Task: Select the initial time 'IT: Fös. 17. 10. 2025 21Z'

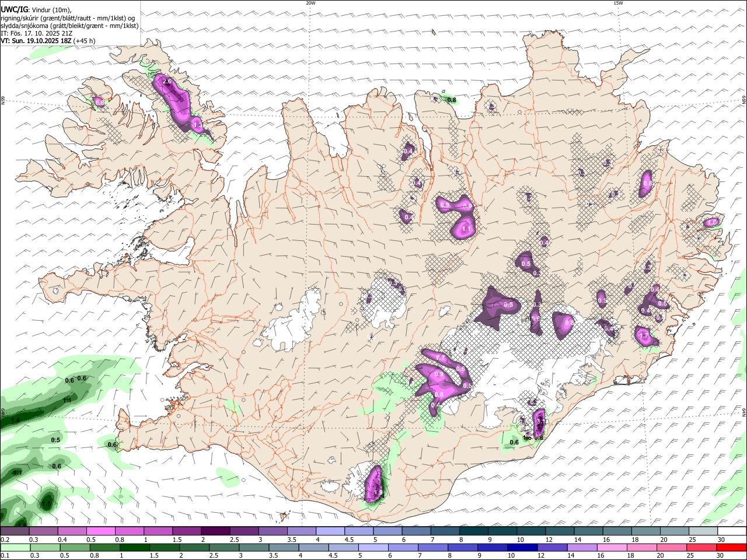Action: (36, 33)
